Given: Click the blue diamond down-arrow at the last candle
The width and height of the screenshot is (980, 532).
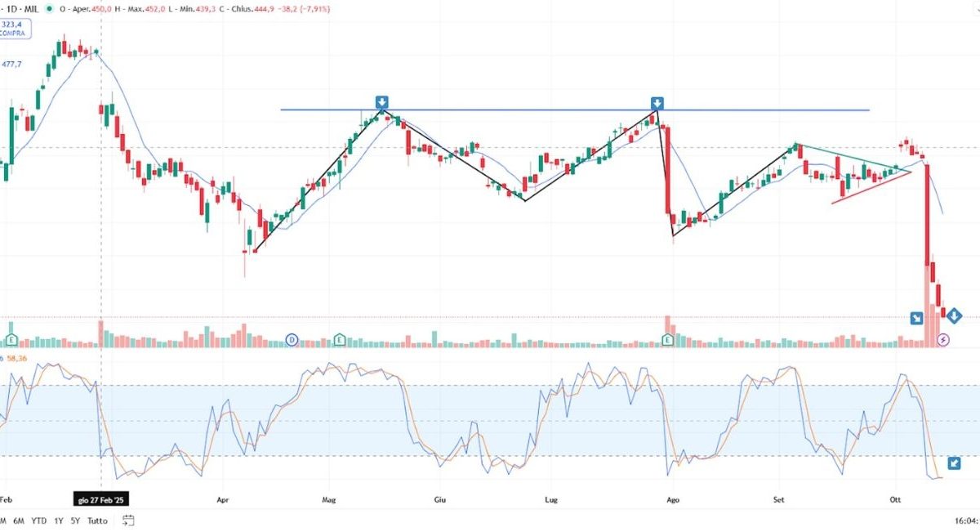Looking at the screenshot, I should pyautogui.click(x=953, y=315).
